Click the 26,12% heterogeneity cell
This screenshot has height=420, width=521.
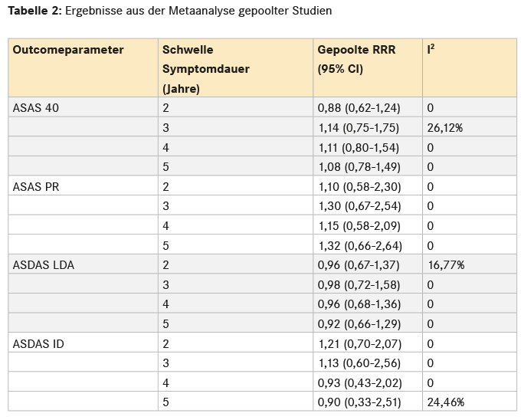pos(445,128)
